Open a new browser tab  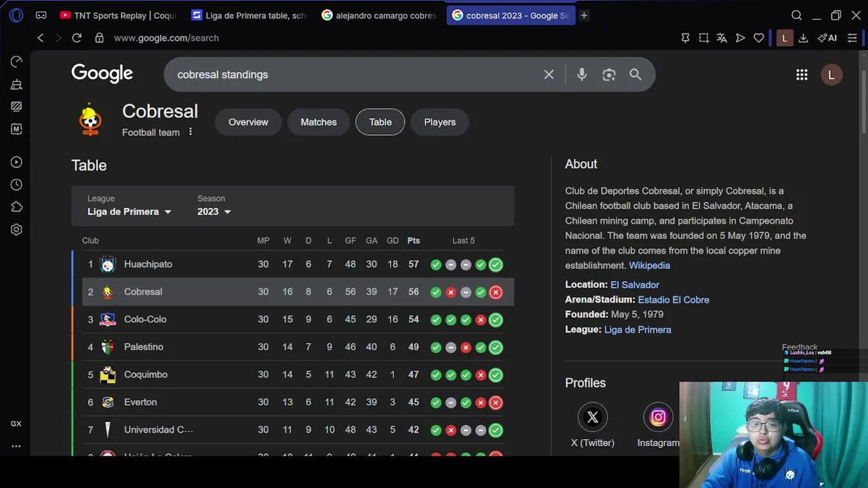point(584,15)
